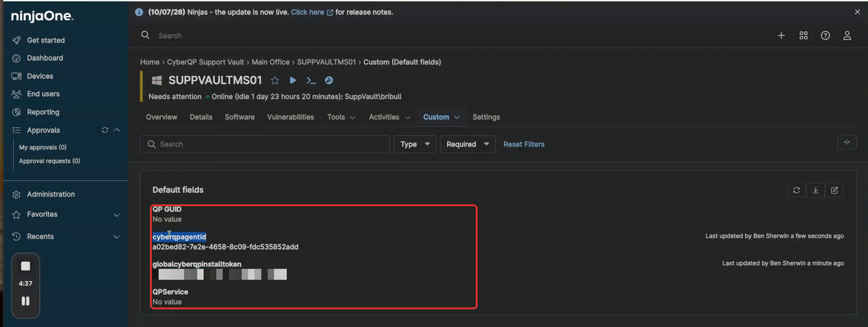Download Default fields via the download icon

coord(815,190)
